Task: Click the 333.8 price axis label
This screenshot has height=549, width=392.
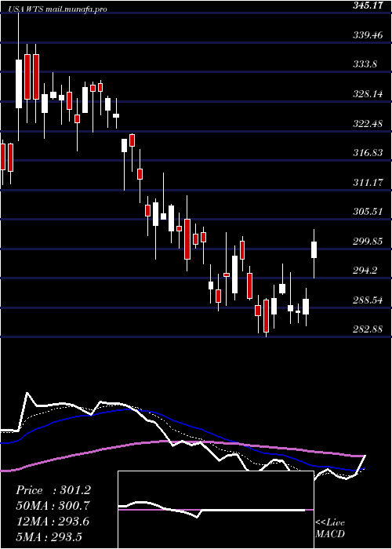Action: [x=364, y=64]
